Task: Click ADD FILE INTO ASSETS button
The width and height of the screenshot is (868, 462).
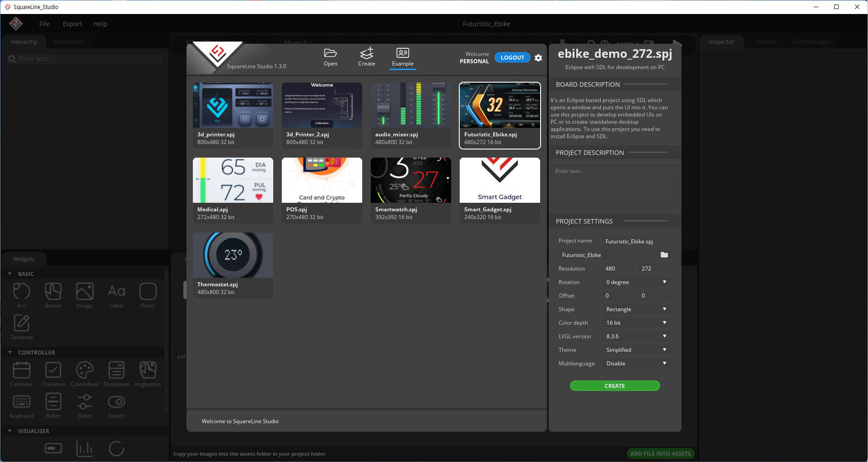Action: click(660, 453)
